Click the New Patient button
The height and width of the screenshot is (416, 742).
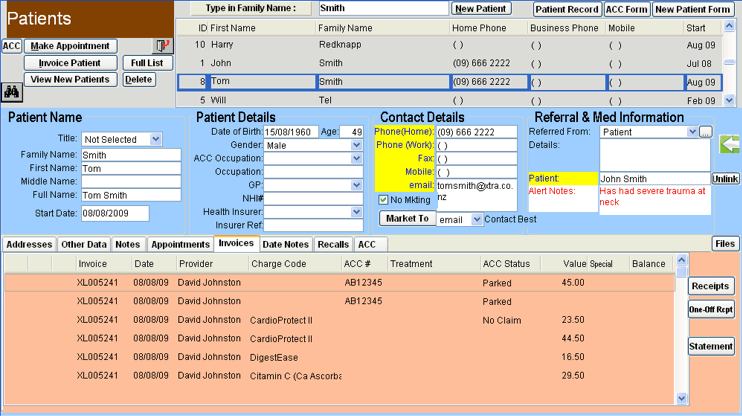click(481, 9)
